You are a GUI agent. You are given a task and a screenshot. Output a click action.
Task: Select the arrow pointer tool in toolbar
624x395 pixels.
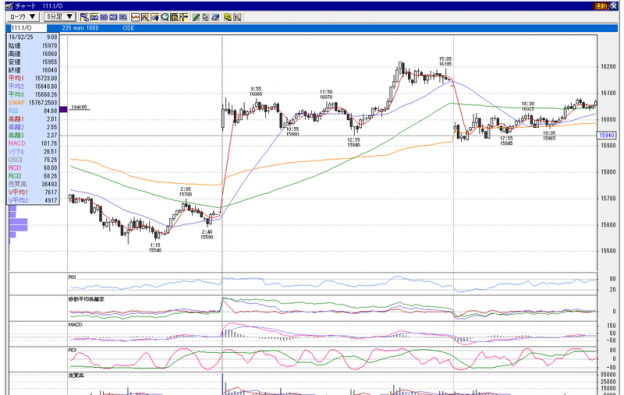(x=205, y=17)
